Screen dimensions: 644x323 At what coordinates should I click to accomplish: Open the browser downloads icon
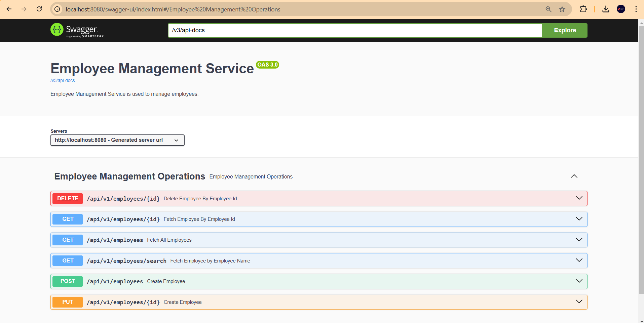click(606, 9)
